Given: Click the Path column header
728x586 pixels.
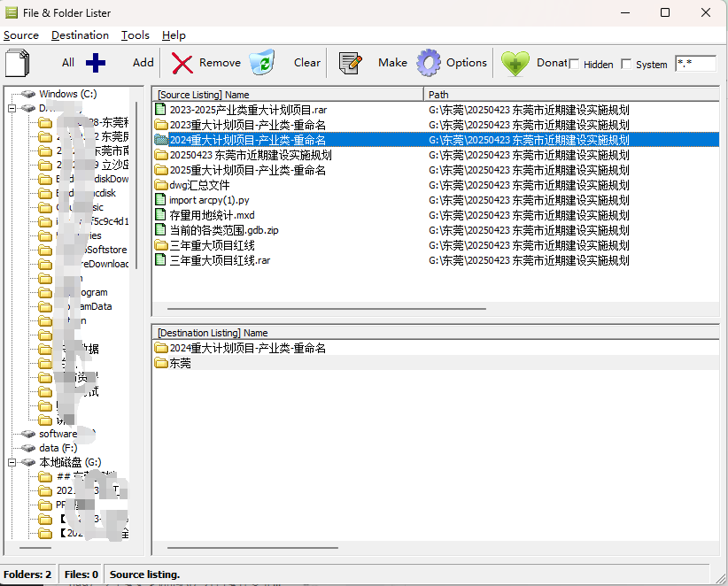Looking at the screenshot, I should 571,95.
